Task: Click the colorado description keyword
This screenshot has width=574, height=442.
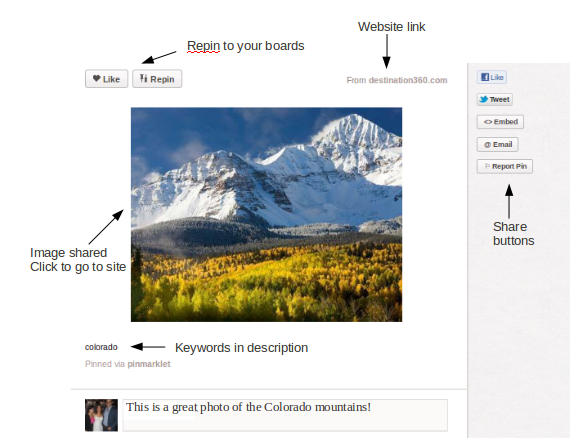Action: coord(101,347)
